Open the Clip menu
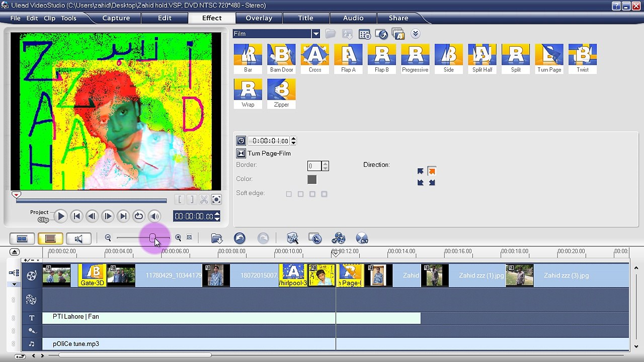 click(49, 18)
